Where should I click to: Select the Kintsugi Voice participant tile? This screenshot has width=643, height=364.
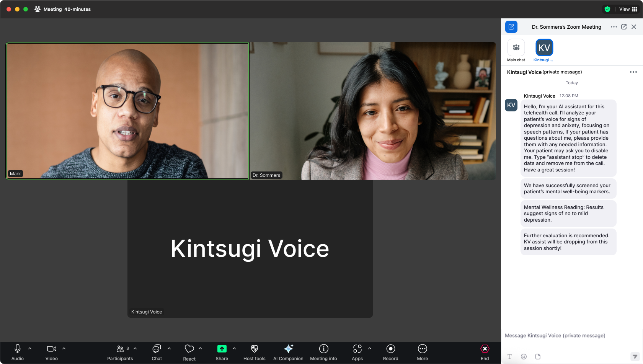[x=250, y=249]
